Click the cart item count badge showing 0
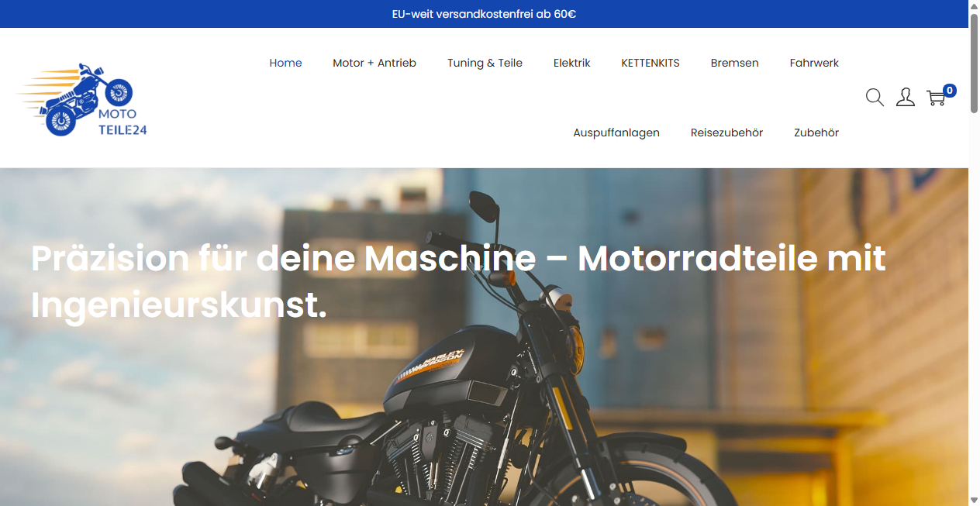The height and width of the screenshot is (506, 980). (950, 89)
